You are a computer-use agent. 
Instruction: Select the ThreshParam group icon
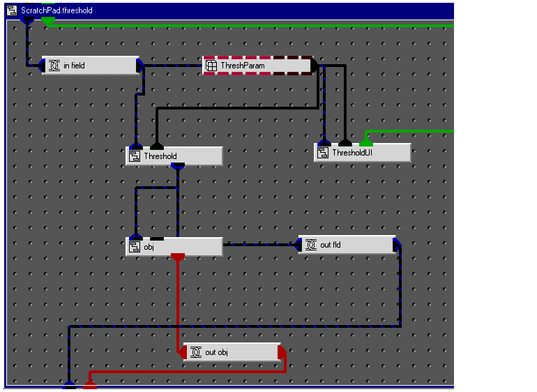(x=211, y=66)
